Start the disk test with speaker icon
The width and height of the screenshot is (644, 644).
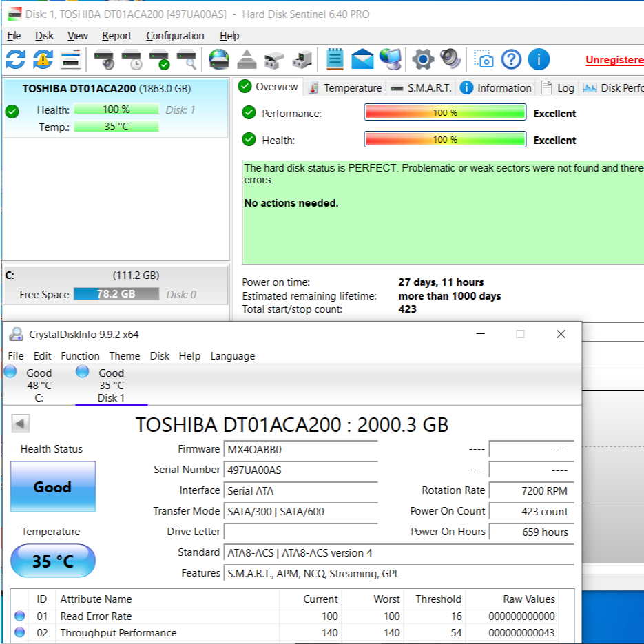tap(104, 59)
